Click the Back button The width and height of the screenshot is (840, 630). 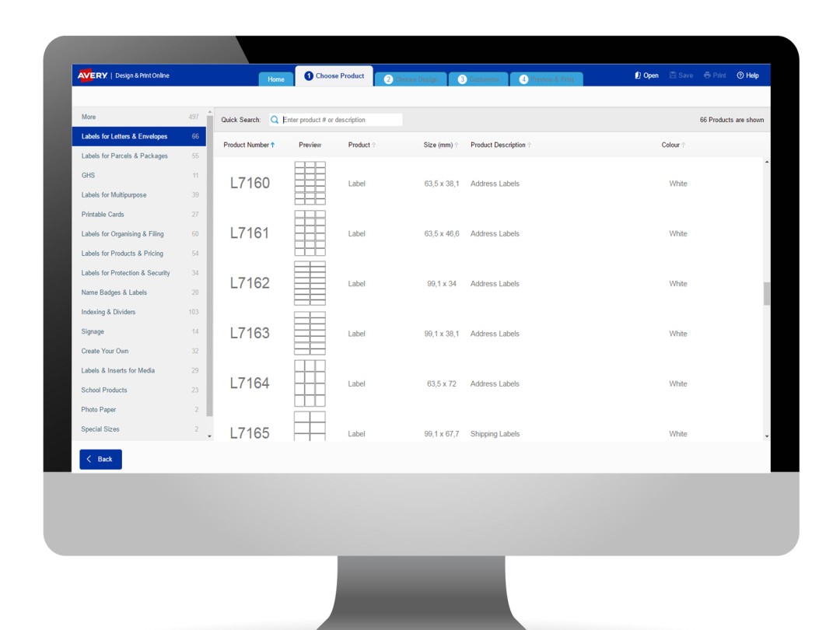(x=100, y=459)
